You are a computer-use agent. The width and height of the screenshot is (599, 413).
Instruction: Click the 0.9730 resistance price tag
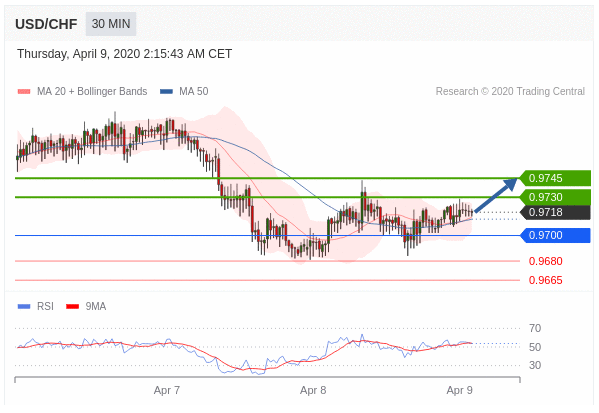click(555, 197)
